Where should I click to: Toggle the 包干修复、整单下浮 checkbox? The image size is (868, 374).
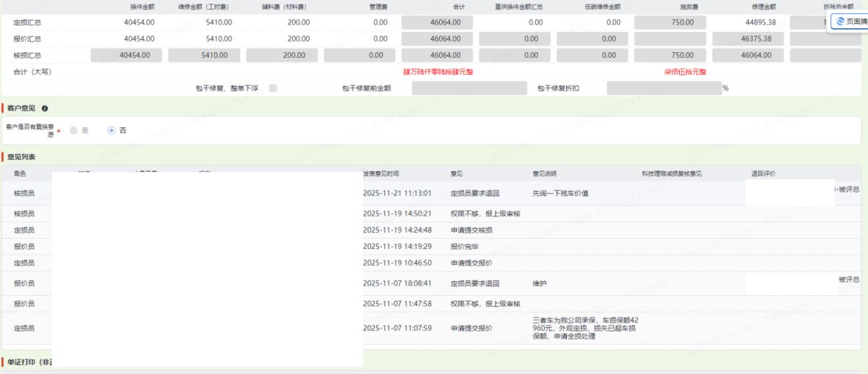[273, 88]
